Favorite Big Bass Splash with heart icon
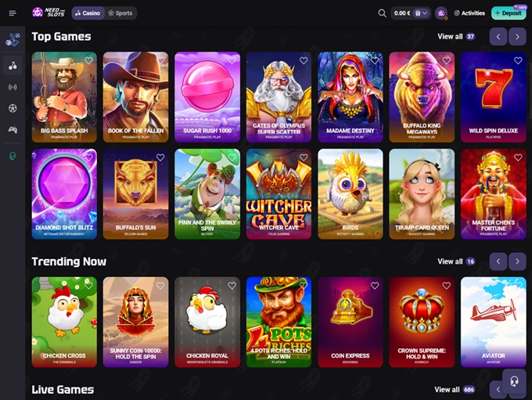 (x=89, y=60)
